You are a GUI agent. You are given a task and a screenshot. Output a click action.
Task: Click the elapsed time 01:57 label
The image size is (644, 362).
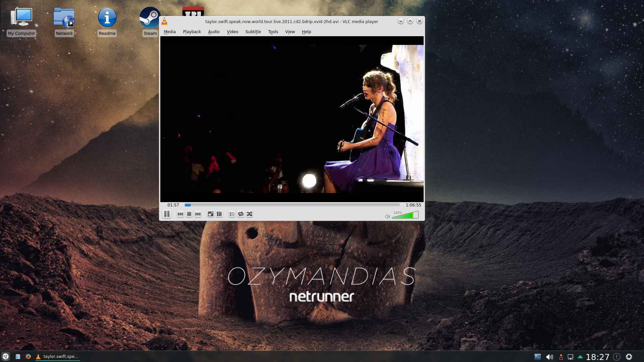[173, 205]
